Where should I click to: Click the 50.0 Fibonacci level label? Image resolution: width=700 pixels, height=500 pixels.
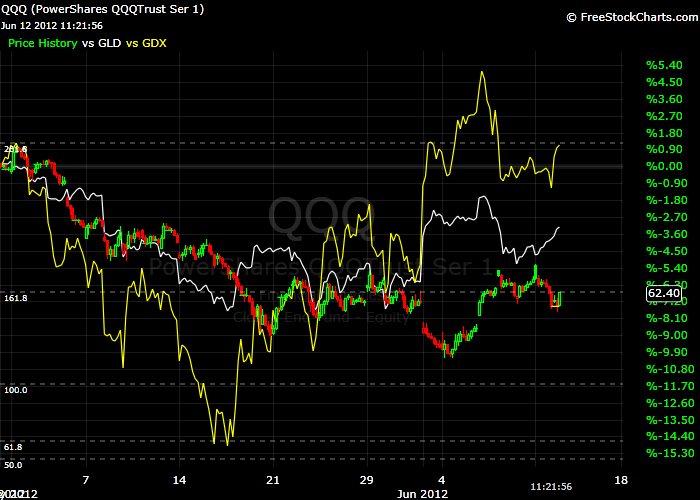tap(13, 465)
